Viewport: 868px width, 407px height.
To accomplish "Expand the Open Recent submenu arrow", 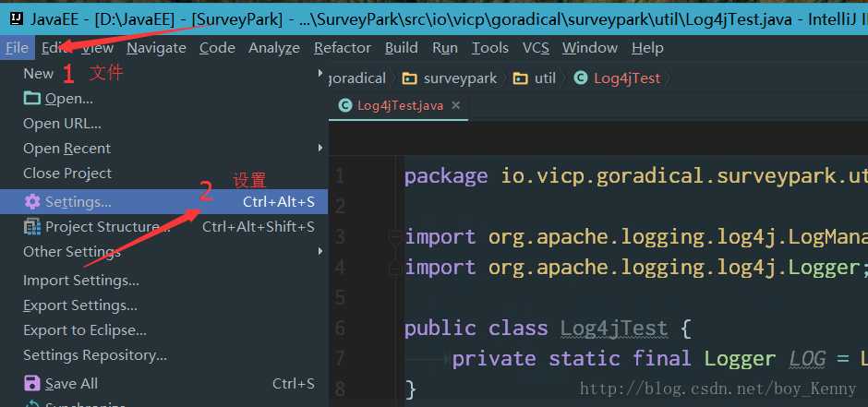I will click(320, 149).
